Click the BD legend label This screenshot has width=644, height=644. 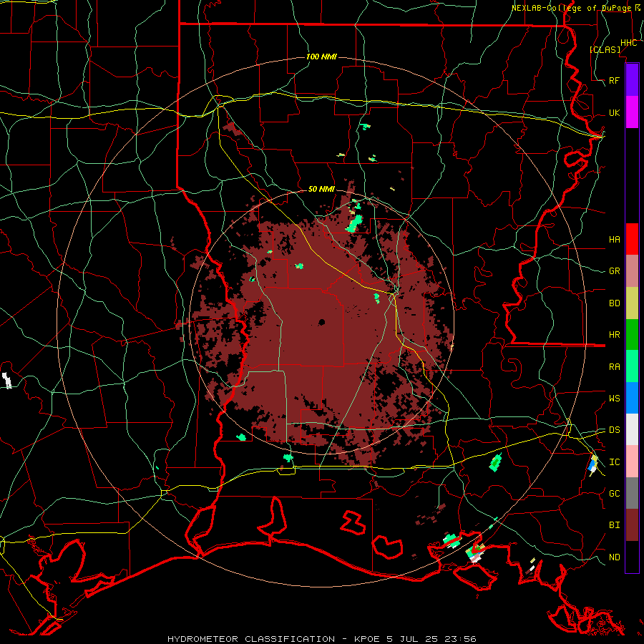pyautogui.click(x=614, y=303)
